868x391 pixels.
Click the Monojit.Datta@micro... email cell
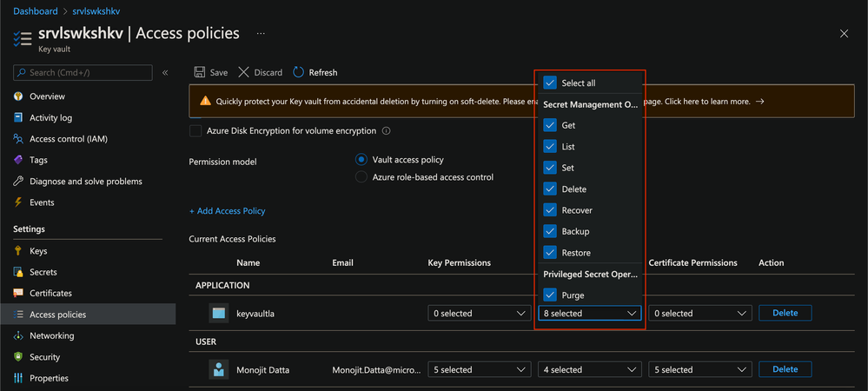(x=376, y=369)
